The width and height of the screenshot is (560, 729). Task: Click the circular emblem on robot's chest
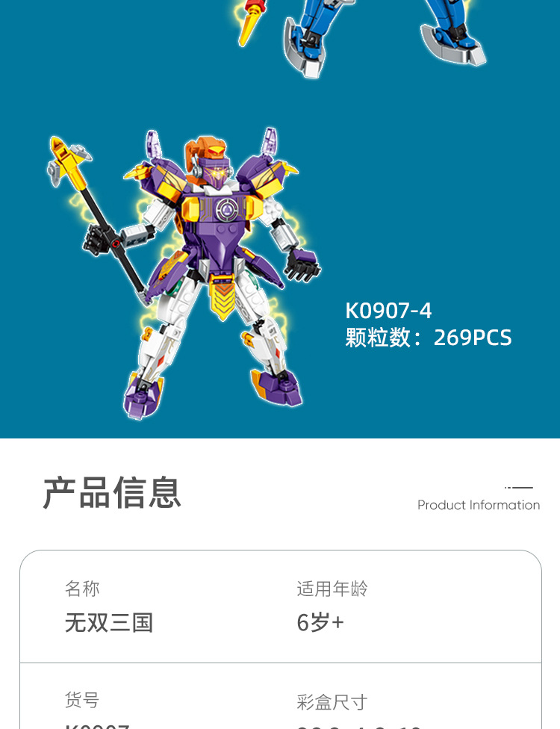coord(227,209)
